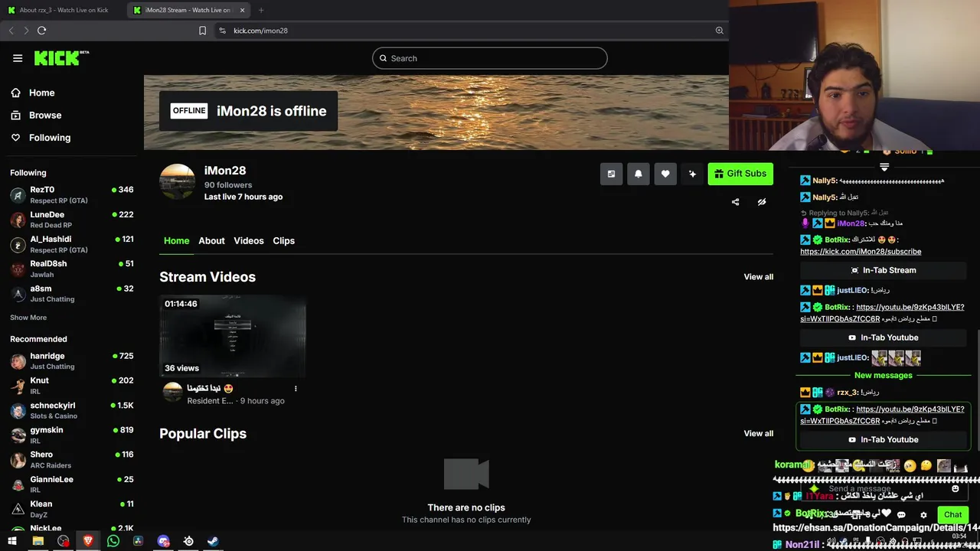Viewport: 980px width, 551px height.
Task: Open Brave browser in the taskbar
Action: tap(88, 541)
